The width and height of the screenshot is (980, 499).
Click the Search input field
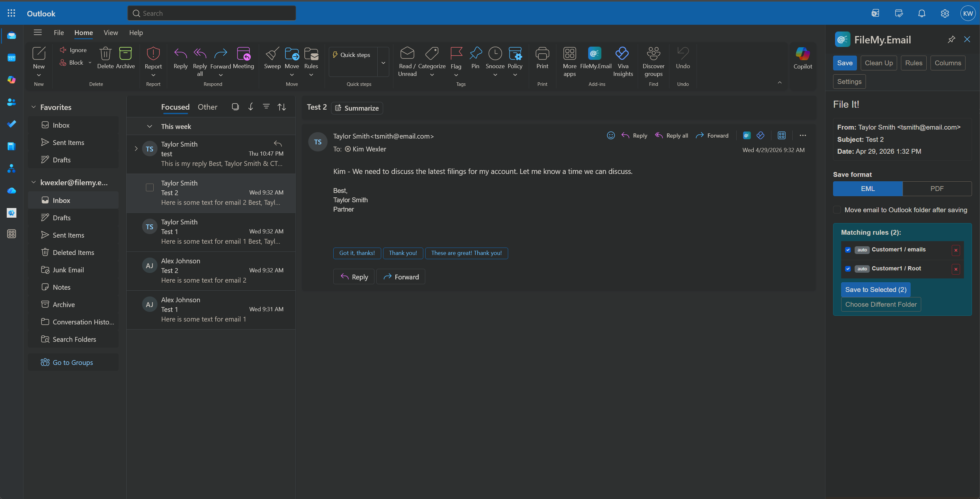pyautogui.click(x=211, y=13)
